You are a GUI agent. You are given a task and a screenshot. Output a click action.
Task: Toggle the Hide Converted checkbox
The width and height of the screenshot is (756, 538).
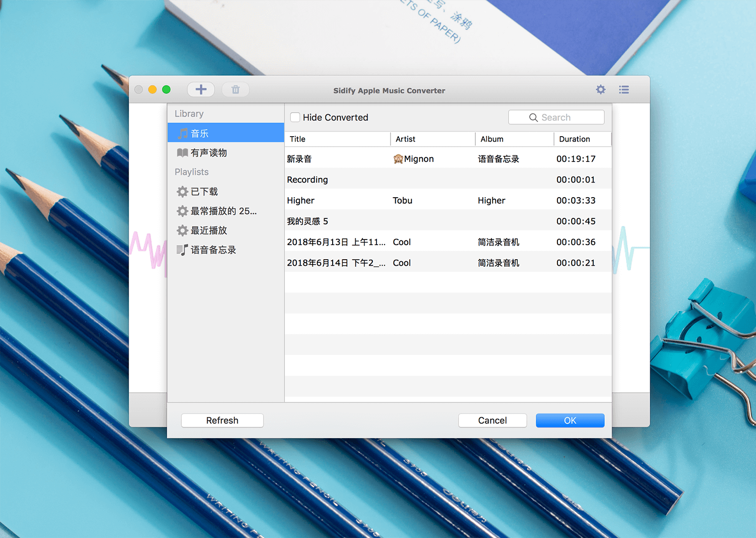coord(295,117)
